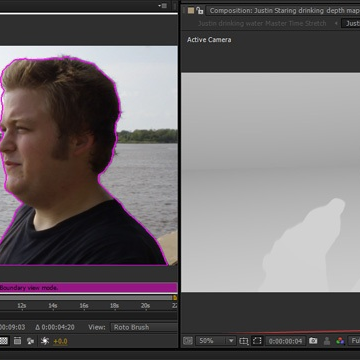The image size is (360, 360).
Task: Open the show channel and color management icon
Action: (340, 341)
